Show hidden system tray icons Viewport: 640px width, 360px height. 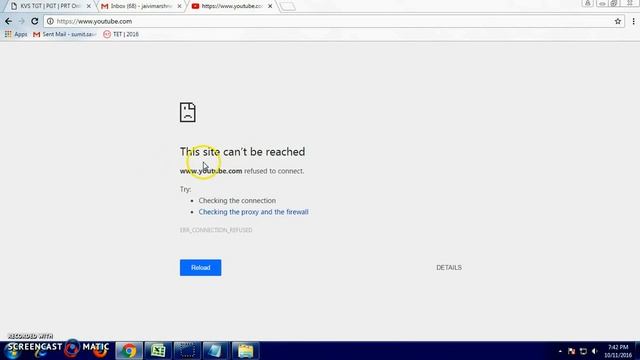[x=560, y=351]
